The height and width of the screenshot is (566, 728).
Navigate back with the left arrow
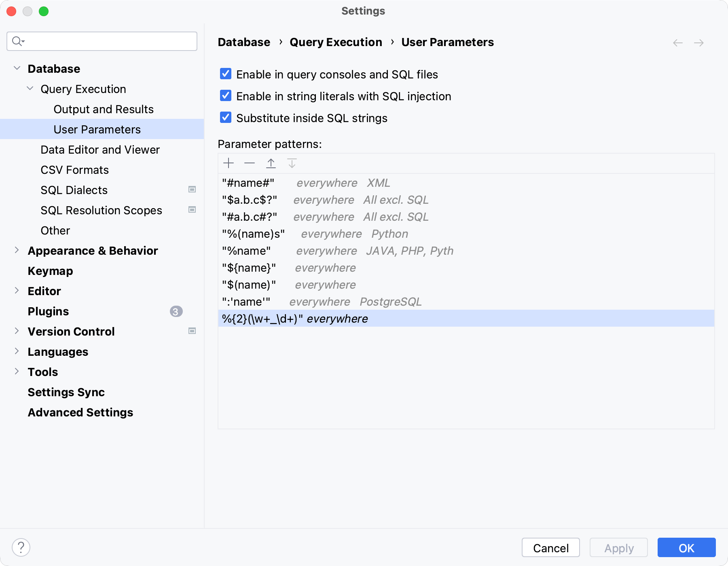(677, 42)
